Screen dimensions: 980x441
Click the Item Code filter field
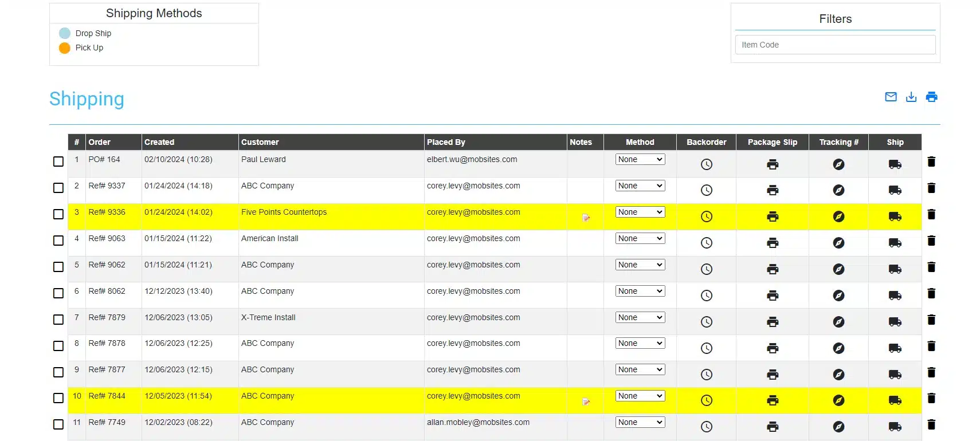[835, 45]
